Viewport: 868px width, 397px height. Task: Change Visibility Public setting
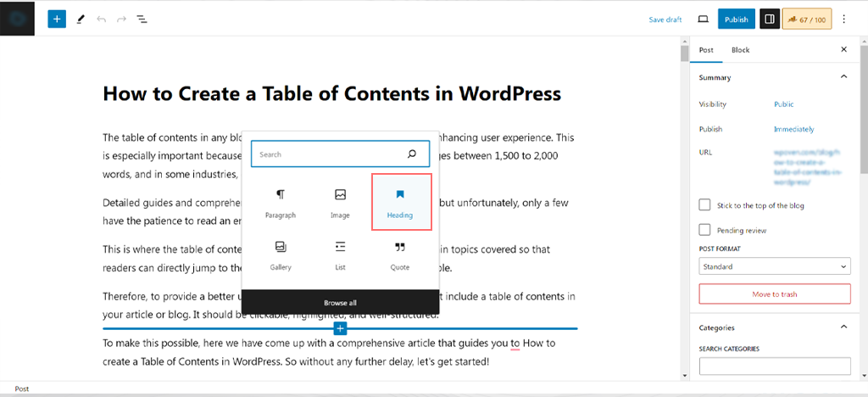(x=783, y=104)
